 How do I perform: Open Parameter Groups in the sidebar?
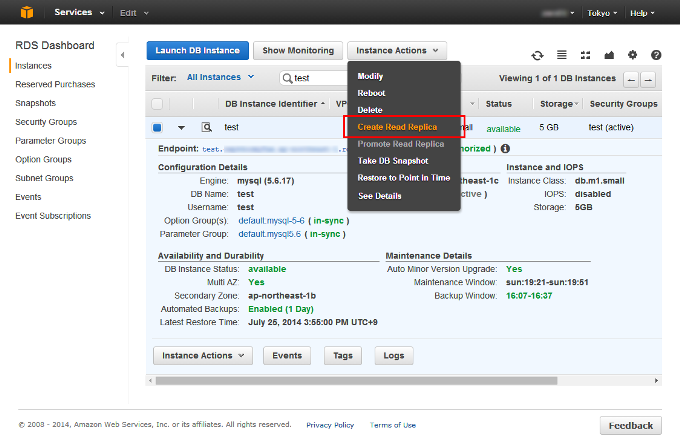point(51,141)
